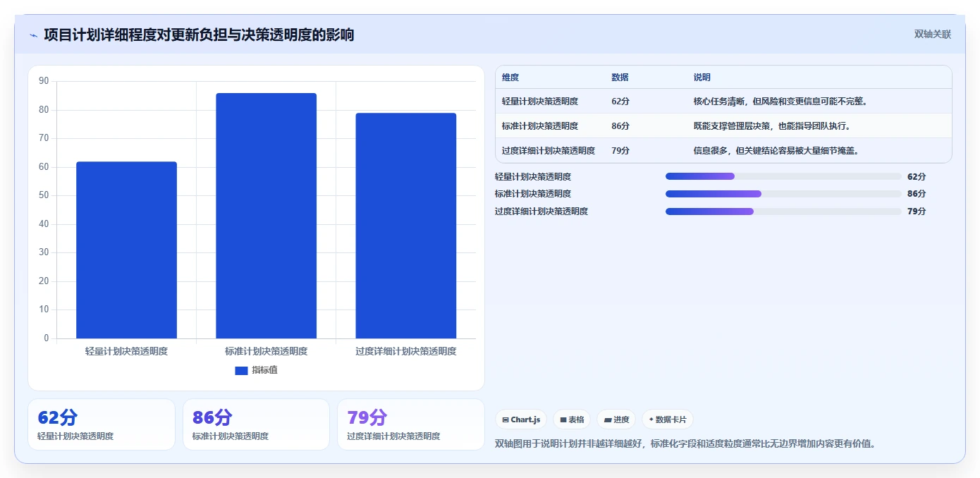Open the 62分 stat card
Viewport: 980px width, 478px height.
coord(102,424)
